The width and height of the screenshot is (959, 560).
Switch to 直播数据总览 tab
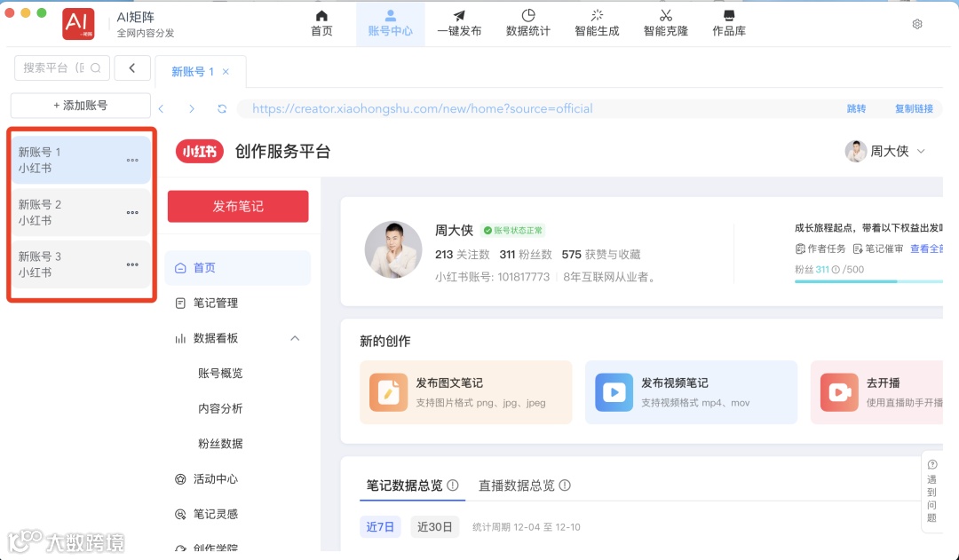(516, 485)
